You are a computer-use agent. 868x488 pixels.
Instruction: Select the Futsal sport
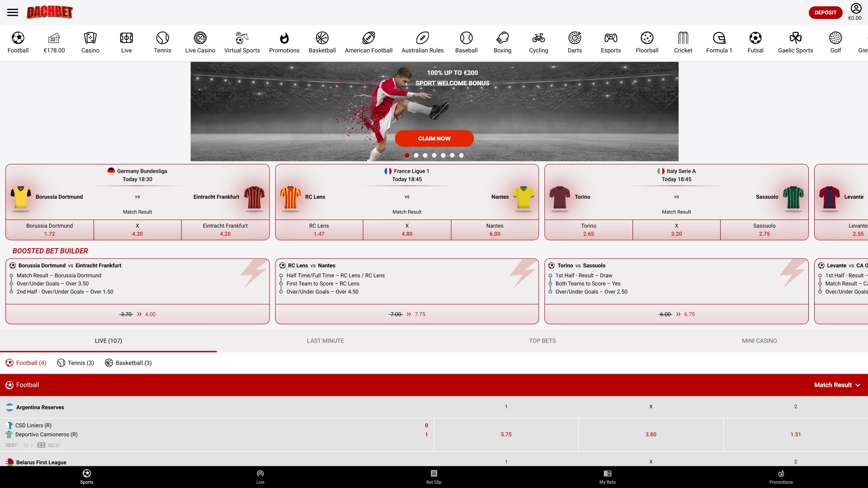tap(755, 42)
